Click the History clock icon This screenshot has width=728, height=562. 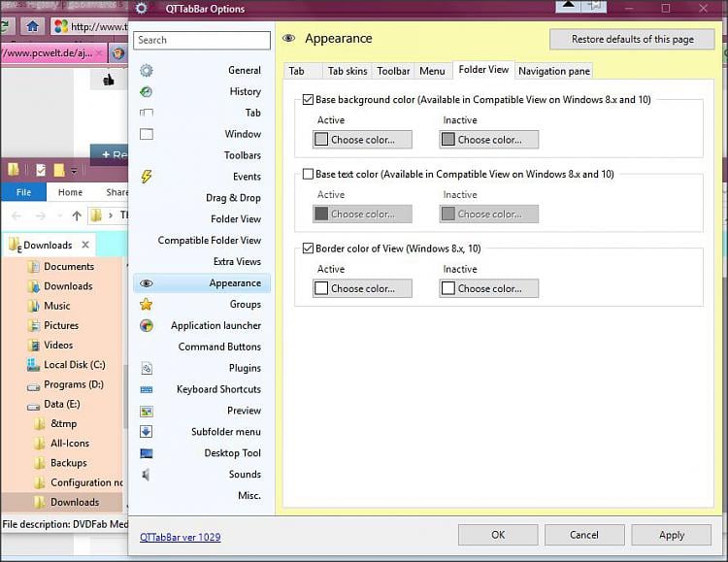tap(147, 92)
